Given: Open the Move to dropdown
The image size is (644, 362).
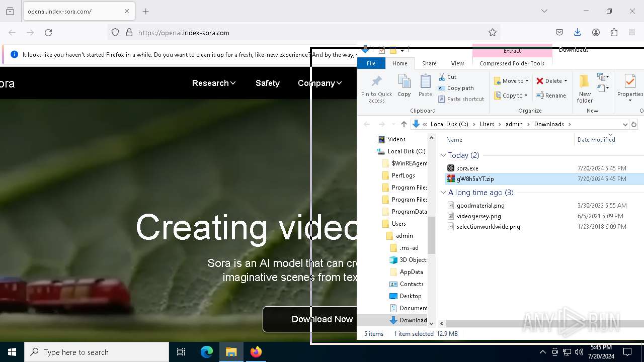Looking at the screenshot, I should (511, 81).
